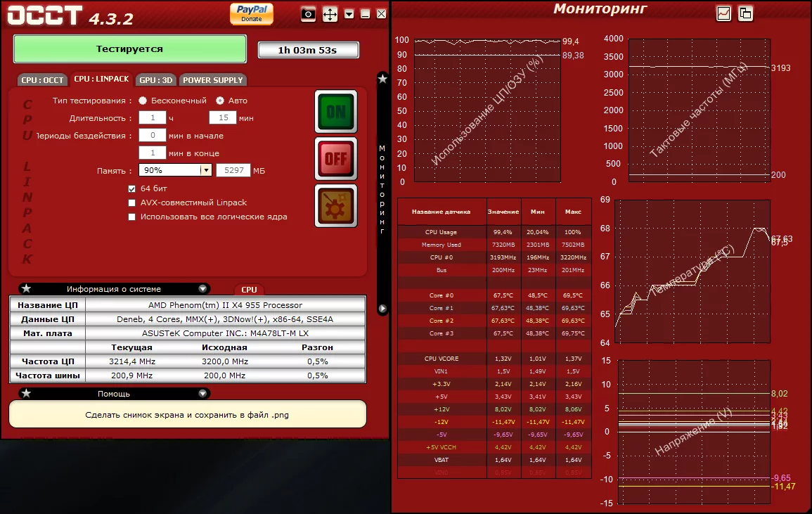Click the idle period at start field

[x=153, y=135]
